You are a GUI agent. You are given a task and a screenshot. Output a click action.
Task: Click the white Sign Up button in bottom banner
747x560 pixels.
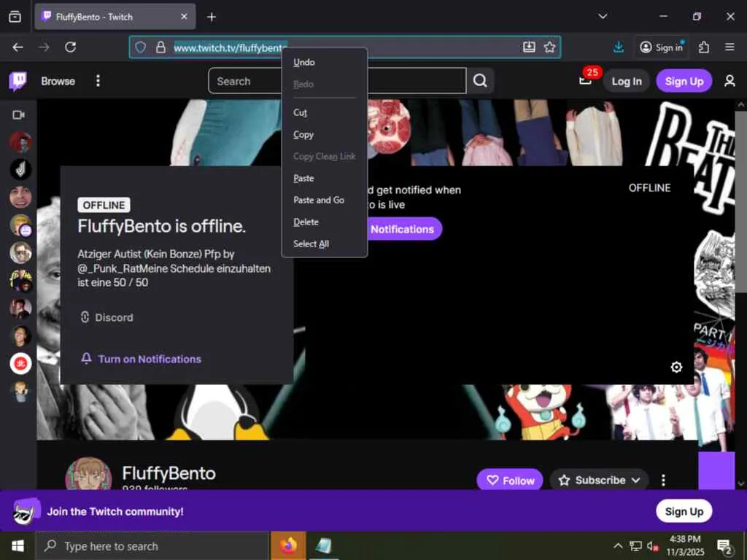pos(684,511)
